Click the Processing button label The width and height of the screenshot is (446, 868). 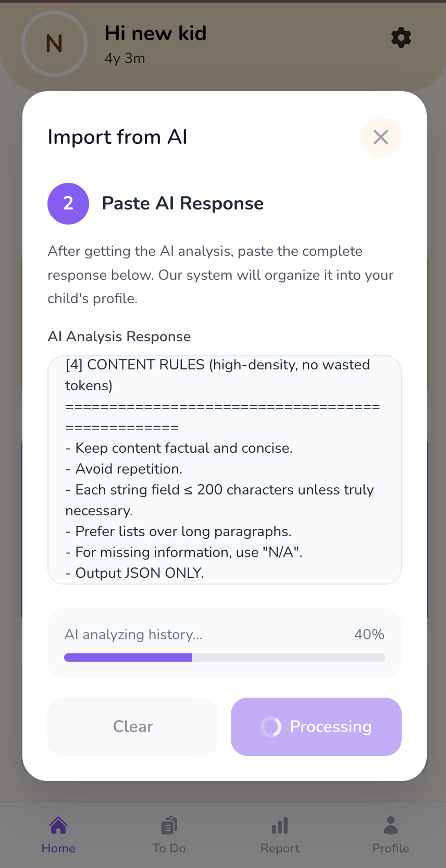(x=330, y=727)
